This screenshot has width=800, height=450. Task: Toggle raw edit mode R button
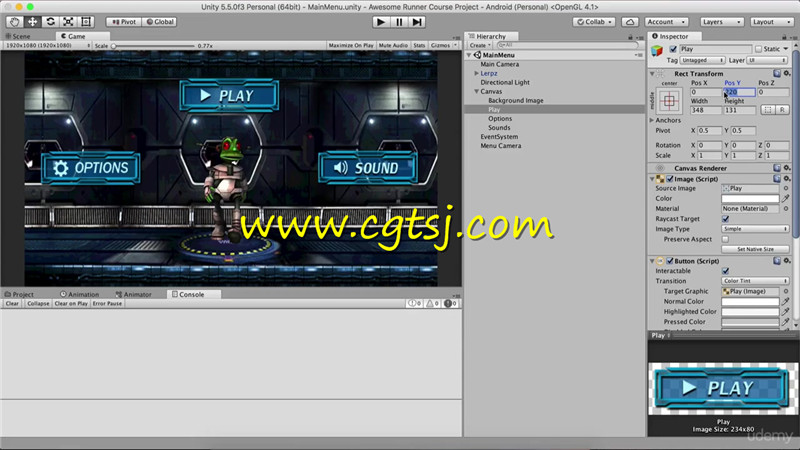pyautogui.click(x=782, y=110)
